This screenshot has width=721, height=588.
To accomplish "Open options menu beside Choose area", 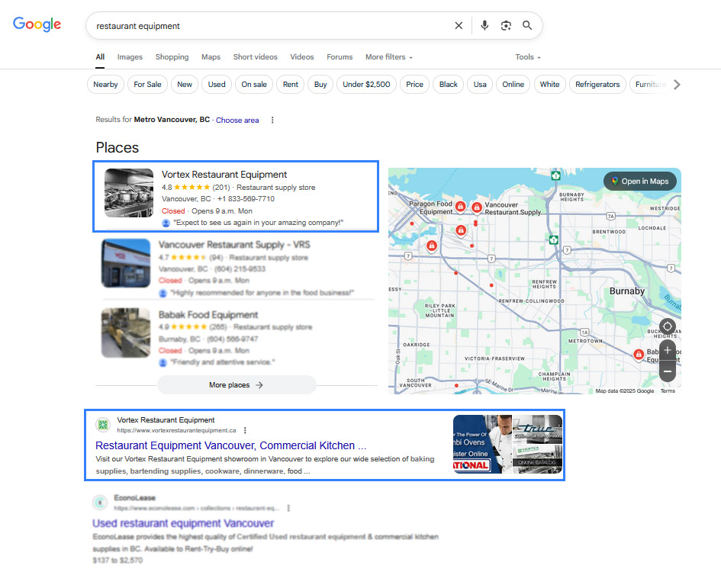I will (x=272, y=120).
